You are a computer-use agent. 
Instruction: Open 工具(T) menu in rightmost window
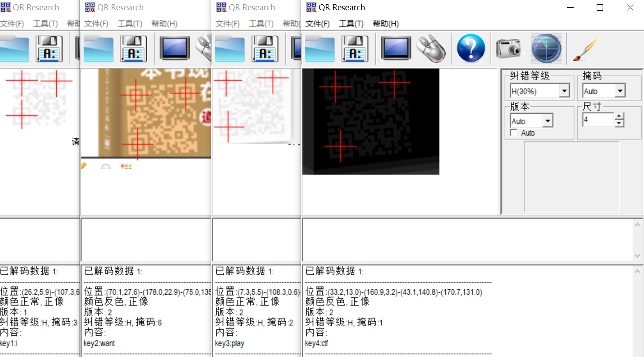351,23
